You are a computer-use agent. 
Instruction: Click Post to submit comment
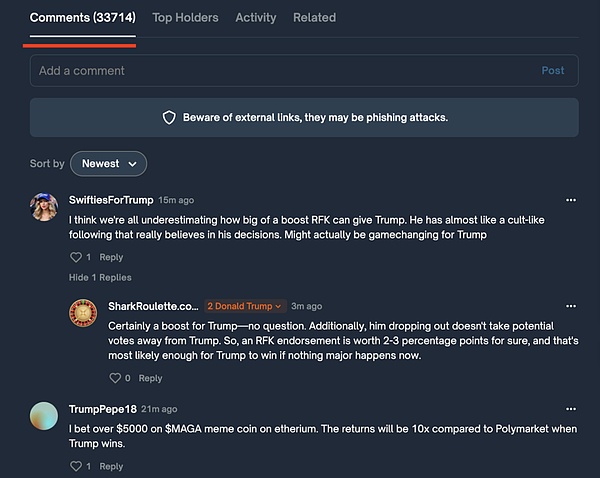tap(553, 71)
